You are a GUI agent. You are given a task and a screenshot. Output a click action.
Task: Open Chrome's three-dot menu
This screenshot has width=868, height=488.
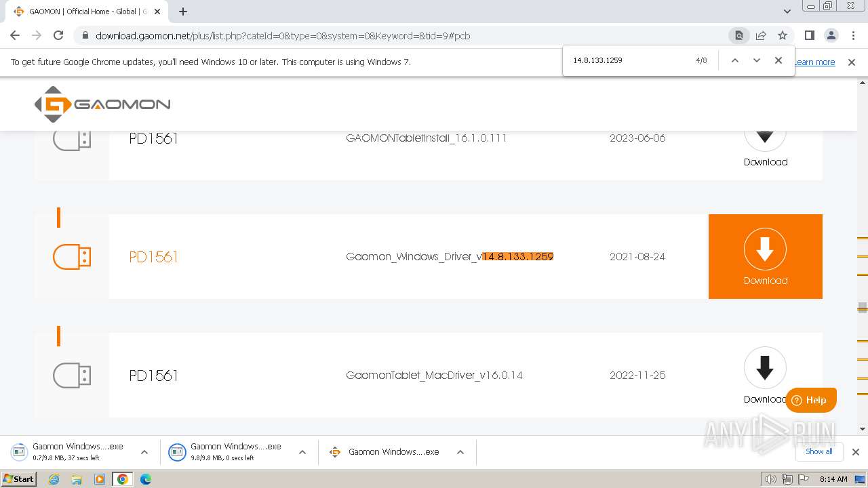(852, 35)
